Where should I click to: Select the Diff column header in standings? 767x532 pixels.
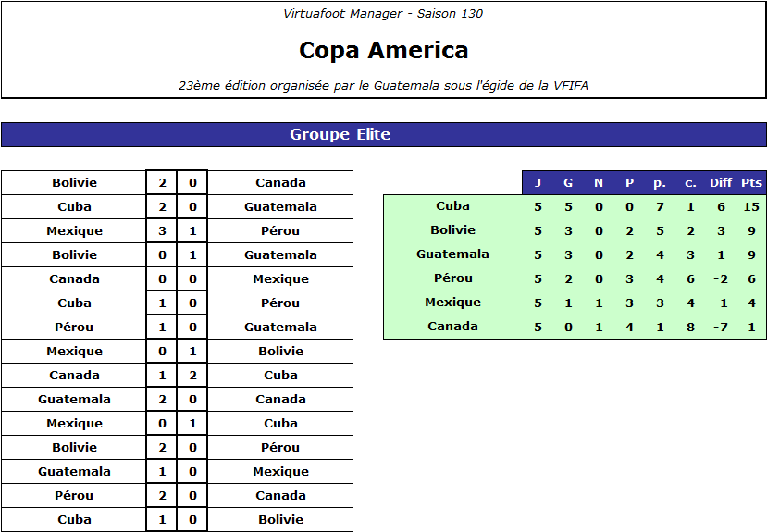(721, 183)
